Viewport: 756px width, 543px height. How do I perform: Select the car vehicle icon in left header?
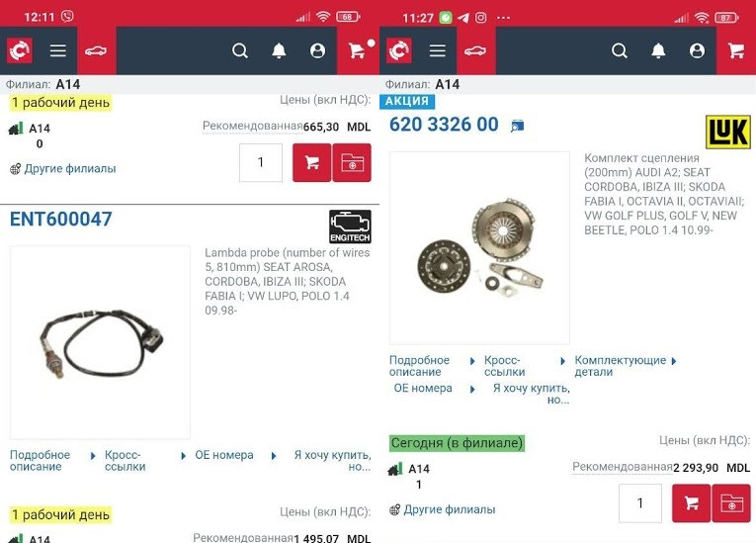coord(96,50)
